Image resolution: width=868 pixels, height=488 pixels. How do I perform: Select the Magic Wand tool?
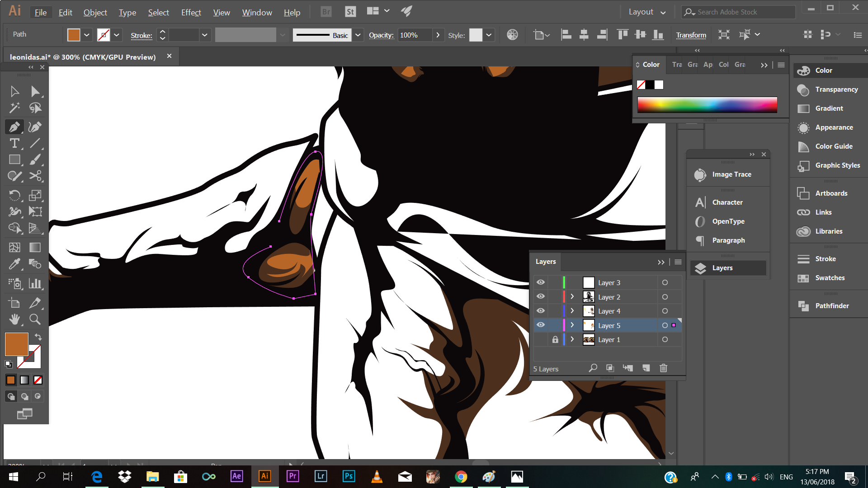point(14,108)
